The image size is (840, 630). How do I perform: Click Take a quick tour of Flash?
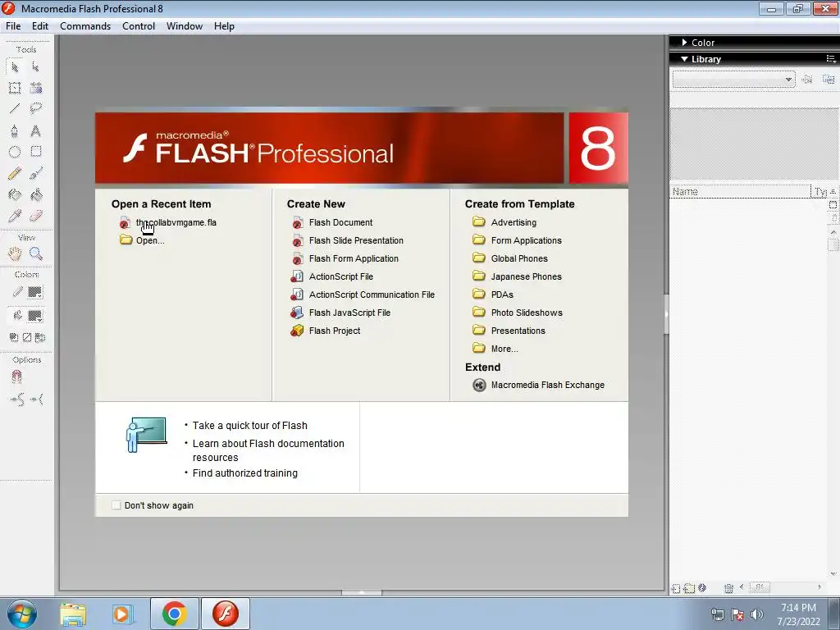point(249,426)
